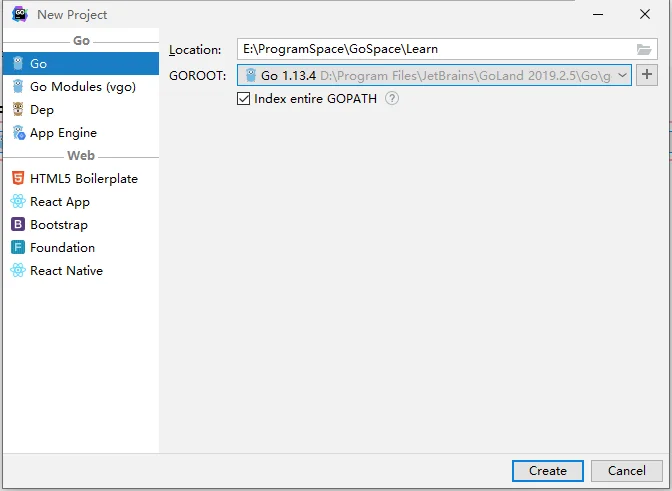Select React Native project type
The width and height of the screenshot is (672, 491).
coord(81,270)
